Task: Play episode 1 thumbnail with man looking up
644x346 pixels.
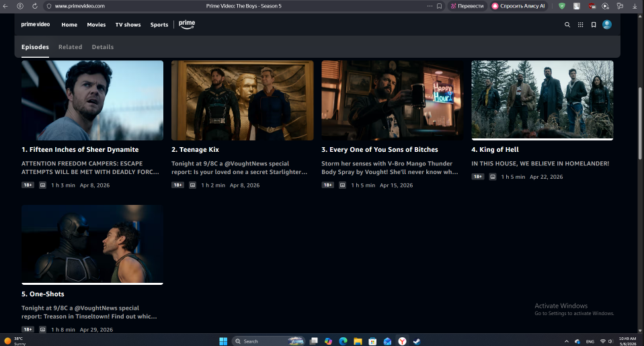Action: point(92,100)
